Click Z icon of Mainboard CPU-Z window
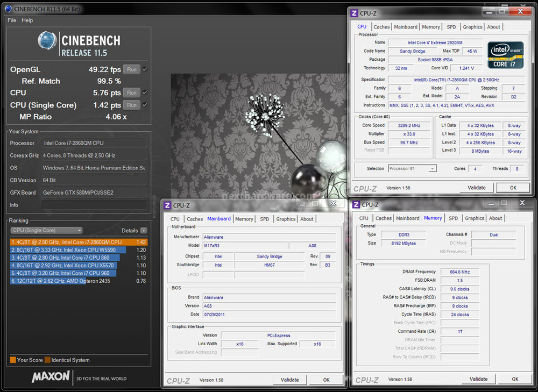538x392 pixels. pyautogui.click(x=167, y=205)
